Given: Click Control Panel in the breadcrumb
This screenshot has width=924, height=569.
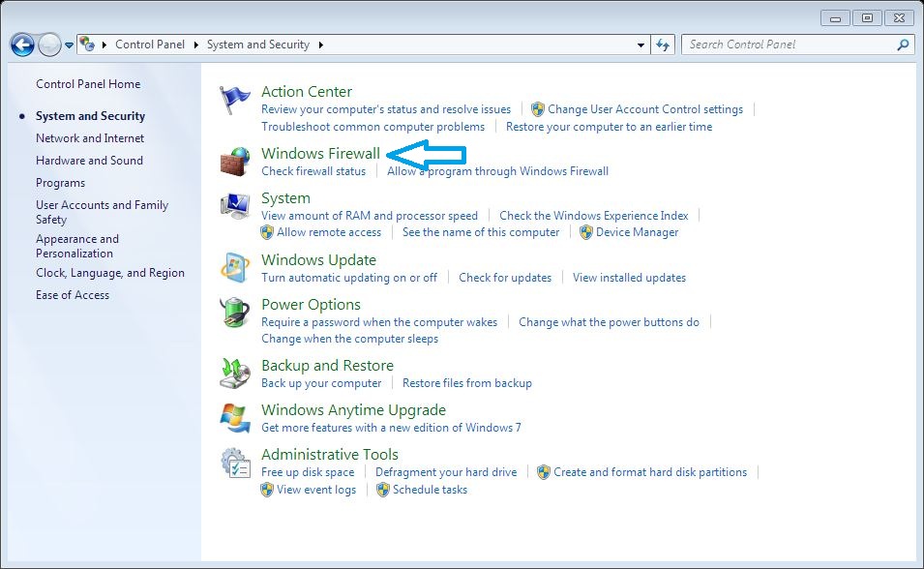Looking at the screenshot, I should tap(150, 45).
